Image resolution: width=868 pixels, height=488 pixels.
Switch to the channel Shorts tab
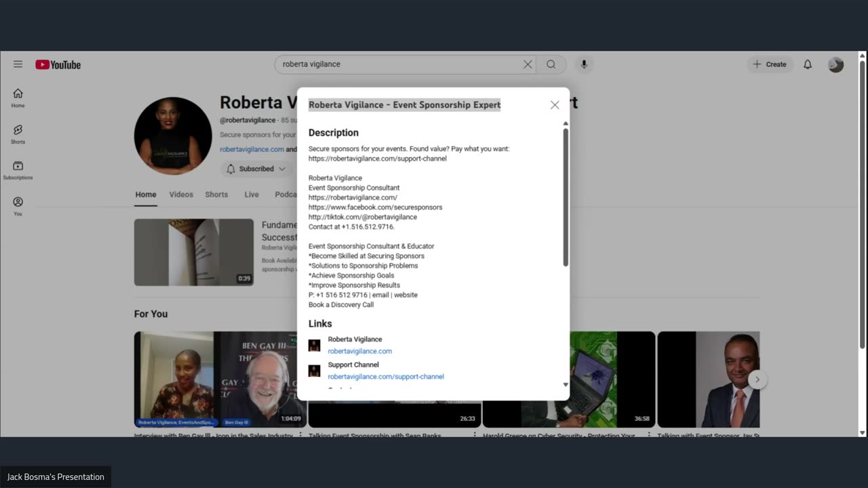[216, 195]
